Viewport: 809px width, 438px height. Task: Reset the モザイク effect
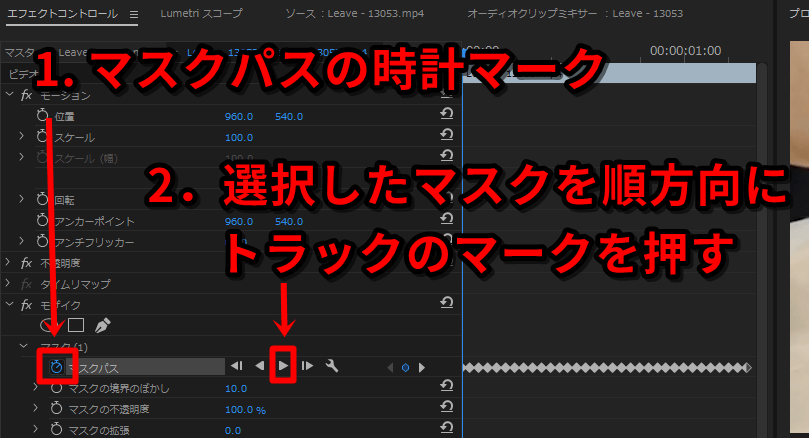(447, 302)
